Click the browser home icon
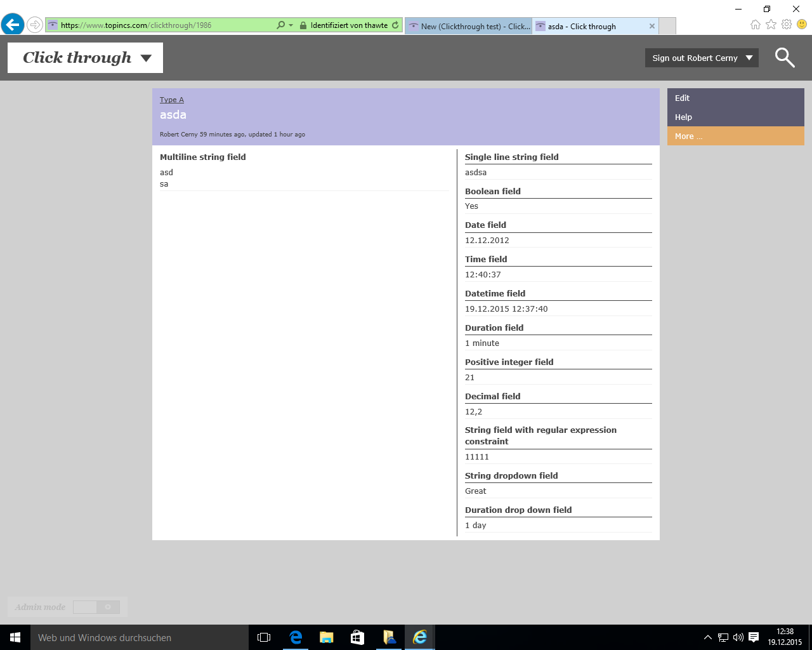Image resolution: width=812 pixels, height=650 pixels. click(x=755, y=25)
